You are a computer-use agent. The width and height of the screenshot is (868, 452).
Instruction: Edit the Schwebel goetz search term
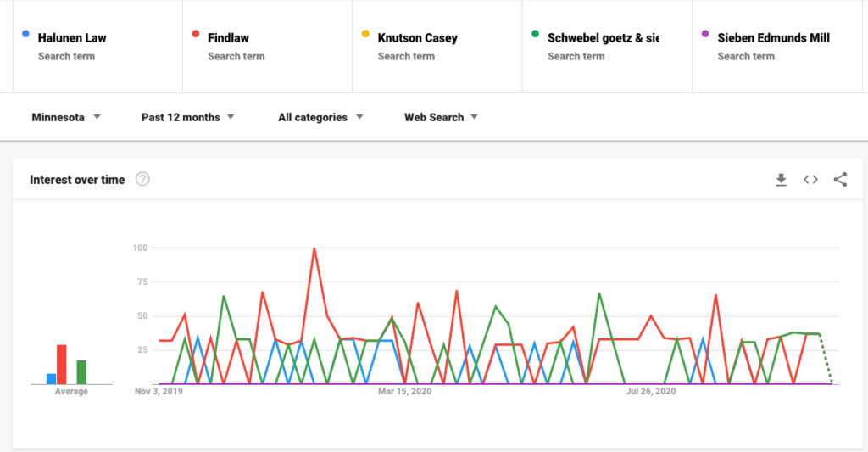(x=603, y=38)
